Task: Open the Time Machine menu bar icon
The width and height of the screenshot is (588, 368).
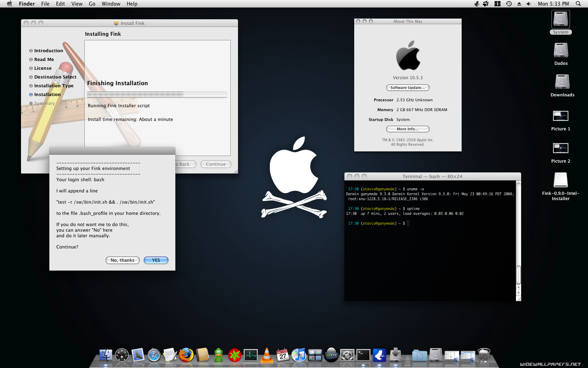Action: pos(509,4)
